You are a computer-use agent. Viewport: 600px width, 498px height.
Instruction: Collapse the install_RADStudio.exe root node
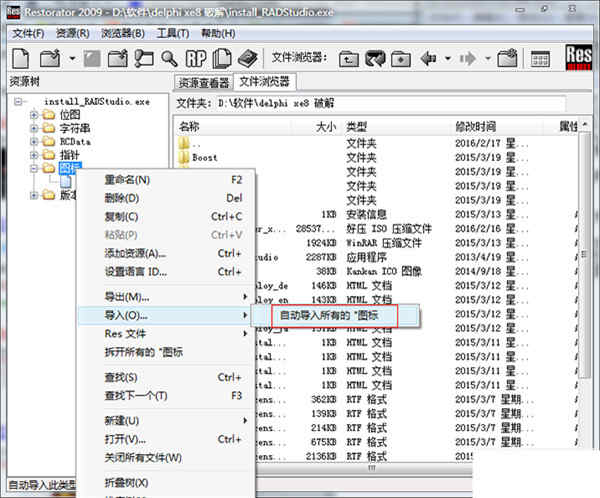(18, 101)
